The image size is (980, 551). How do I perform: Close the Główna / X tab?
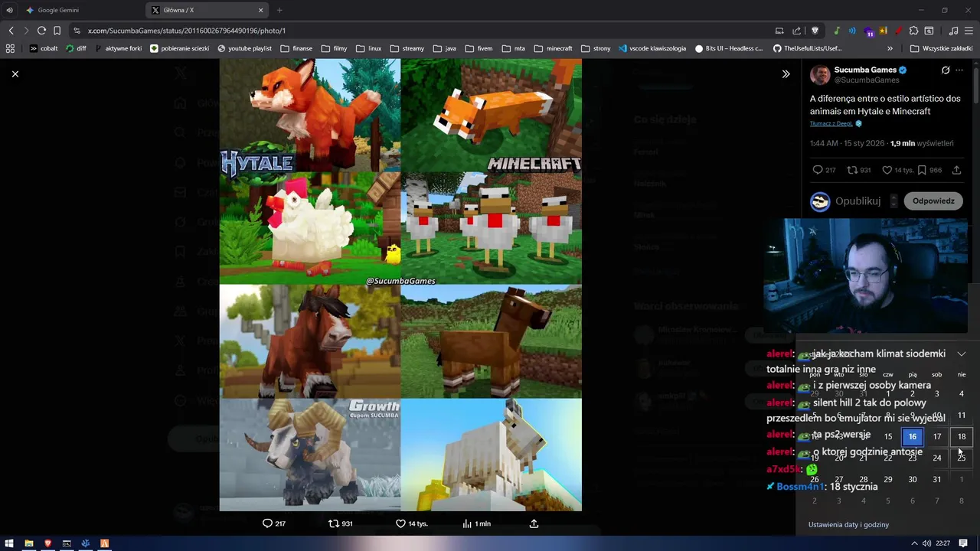coord(260,10)
